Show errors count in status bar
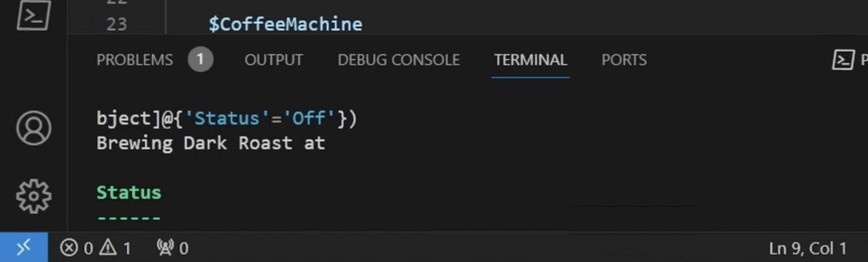The width and height of the screenshot is (868, 262). click(x=76, y=248)
